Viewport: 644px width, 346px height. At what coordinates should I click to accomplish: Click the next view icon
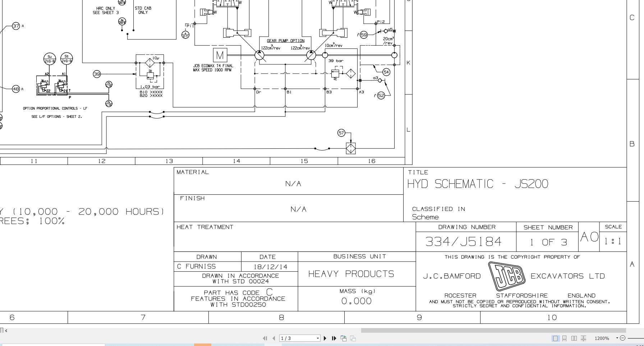tap(353, 338)
